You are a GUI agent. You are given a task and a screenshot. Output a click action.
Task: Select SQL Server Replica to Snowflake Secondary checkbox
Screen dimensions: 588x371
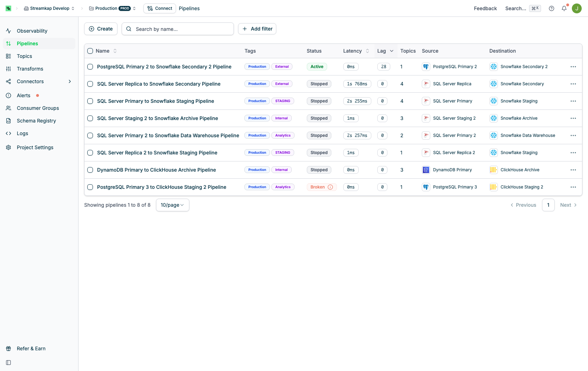coord(90,84)
